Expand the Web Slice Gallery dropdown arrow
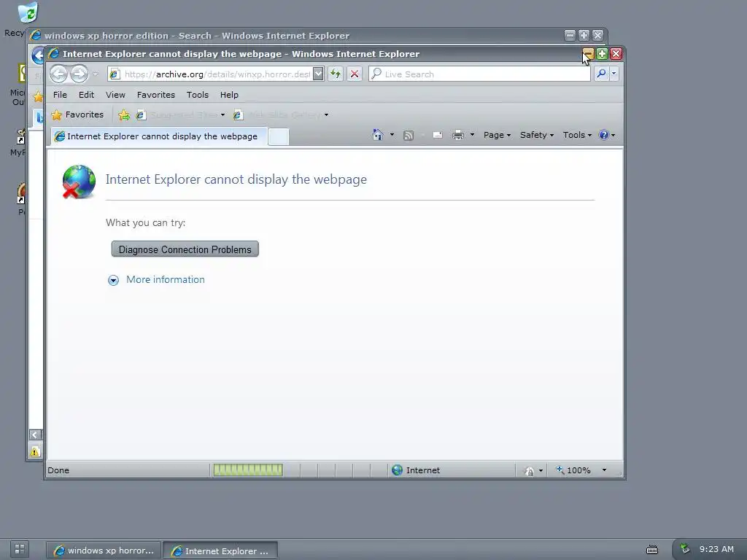The width and height of the screenshot is (747, 560). (326, 114)
